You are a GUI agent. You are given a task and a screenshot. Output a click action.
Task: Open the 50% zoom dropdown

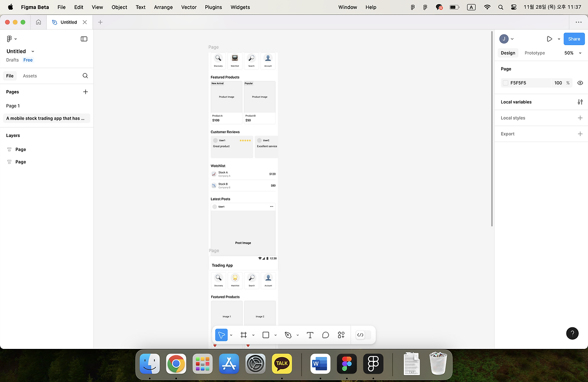pyautogui.click(x=573, y=53)
